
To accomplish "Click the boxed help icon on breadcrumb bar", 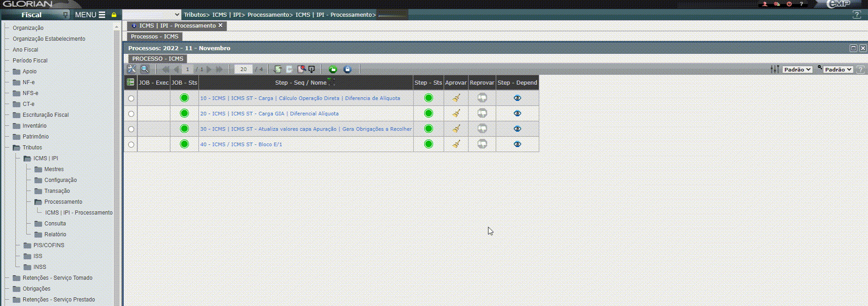I will (x=857, y=14).
